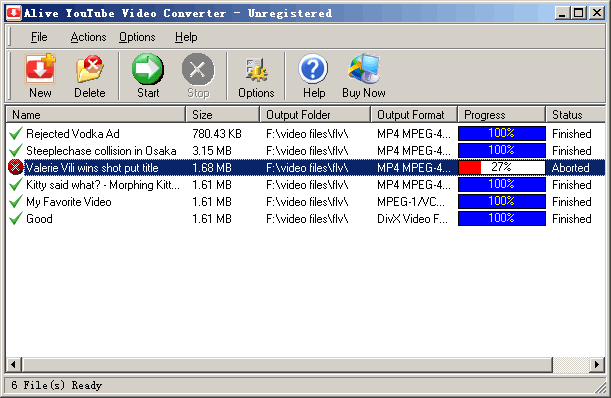611x398 pixels.
Task: Click the 100% progress bar of Good row
Action: coord(502,218)
